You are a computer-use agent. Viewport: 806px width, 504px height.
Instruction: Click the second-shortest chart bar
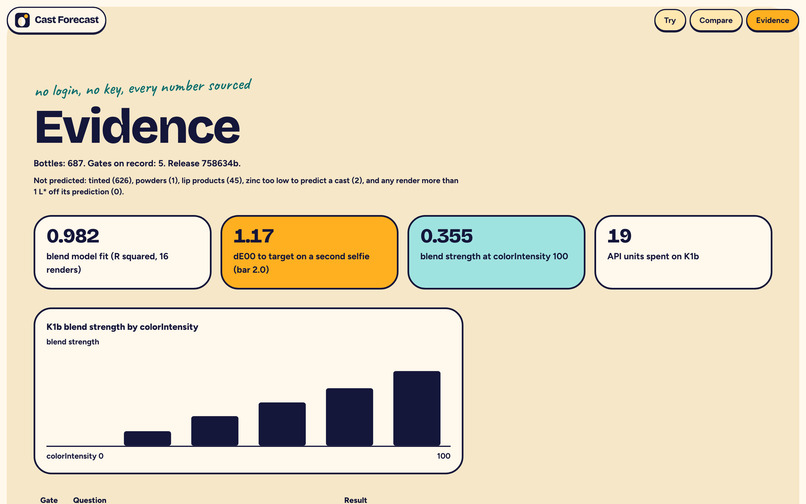point(215,431)
